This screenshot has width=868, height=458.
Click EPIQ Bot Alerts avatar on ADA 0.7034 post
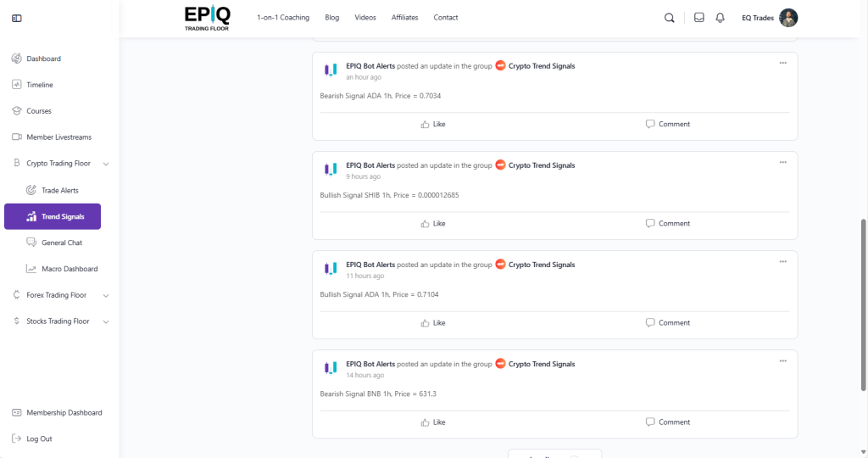tap(331, 70)
